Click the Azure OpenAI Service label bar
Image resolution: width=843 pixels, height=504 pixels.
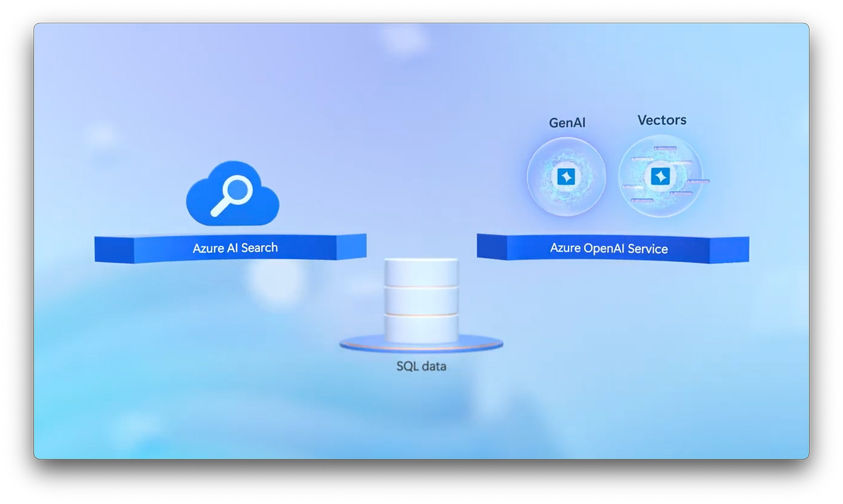tap(608, 248)
